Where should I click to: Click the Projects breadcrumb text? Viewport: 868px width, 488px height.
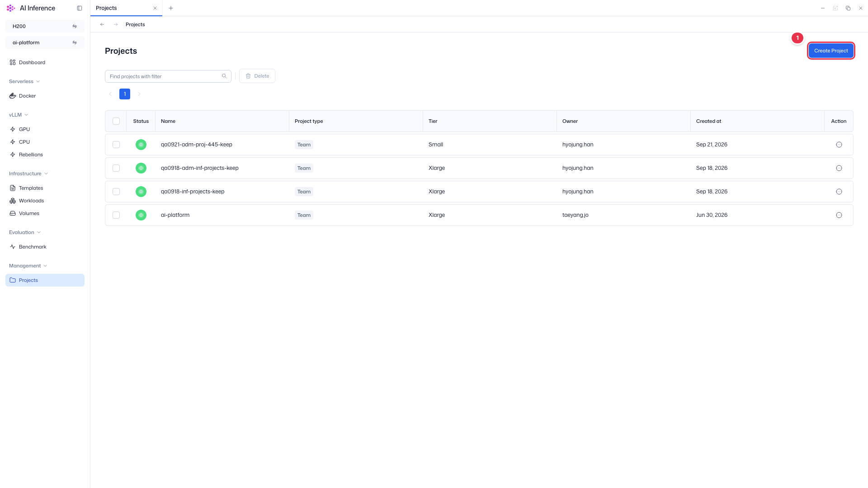pyautogui.click(x=135, y=24)
